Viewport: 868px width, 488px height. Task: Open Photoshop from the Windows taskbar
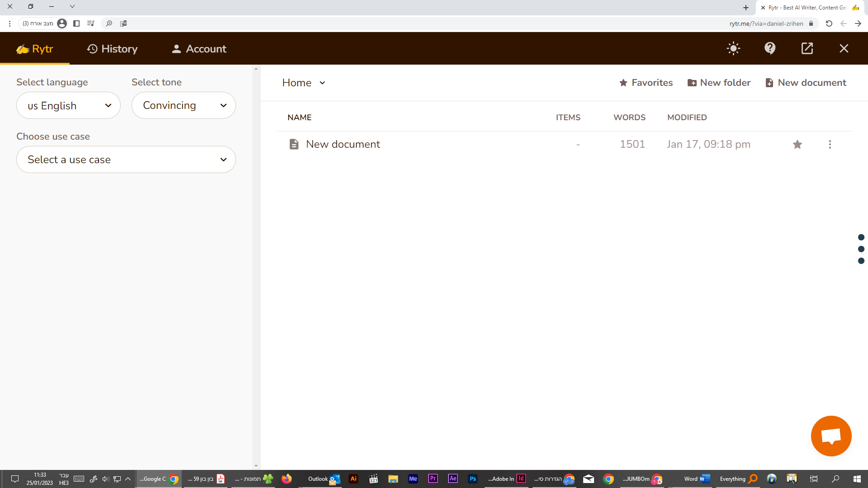click(472, 479)
